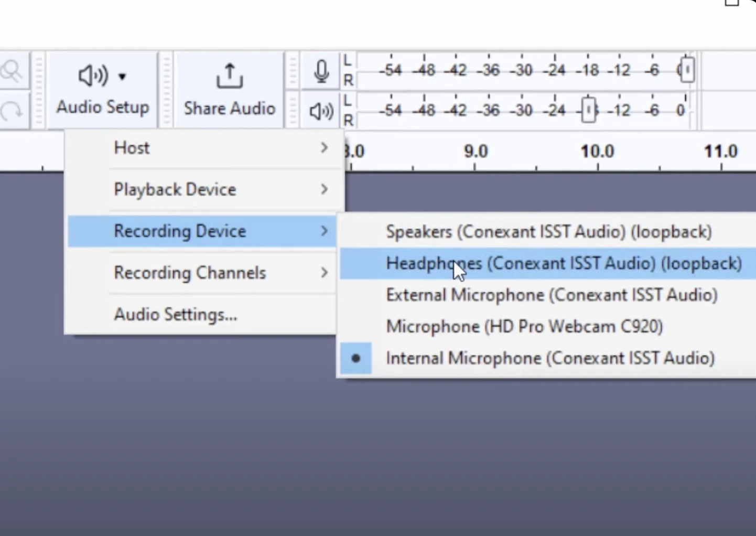Click the zoom magnifier icon
Image resolution: width=756 pixels, height=536 pixels.
click(x=12, y=71)
